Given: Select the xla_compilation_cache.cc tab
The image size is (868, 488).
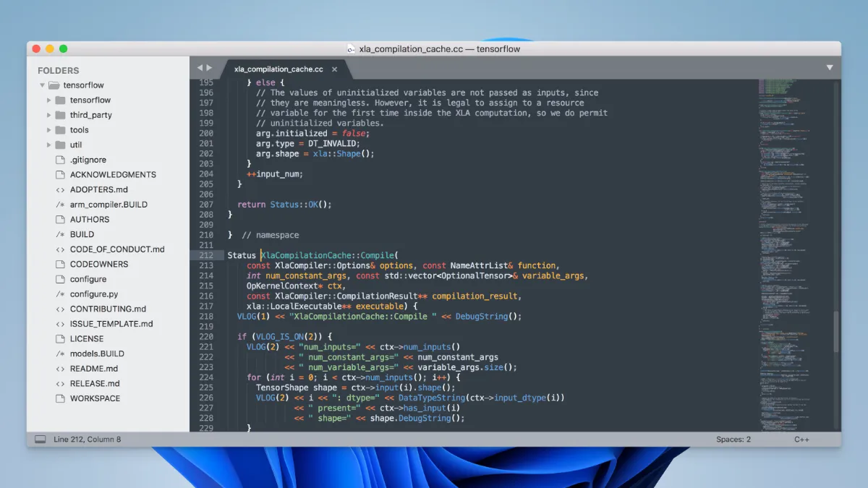Looking at the screenshot, I should [x=278, y=69].
